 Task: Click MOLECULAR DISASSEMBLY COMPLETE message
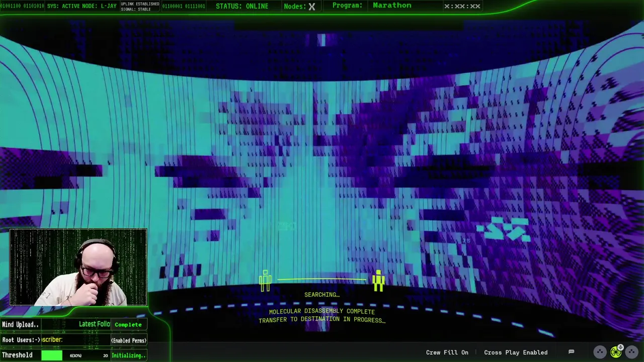tap(322, 312)
